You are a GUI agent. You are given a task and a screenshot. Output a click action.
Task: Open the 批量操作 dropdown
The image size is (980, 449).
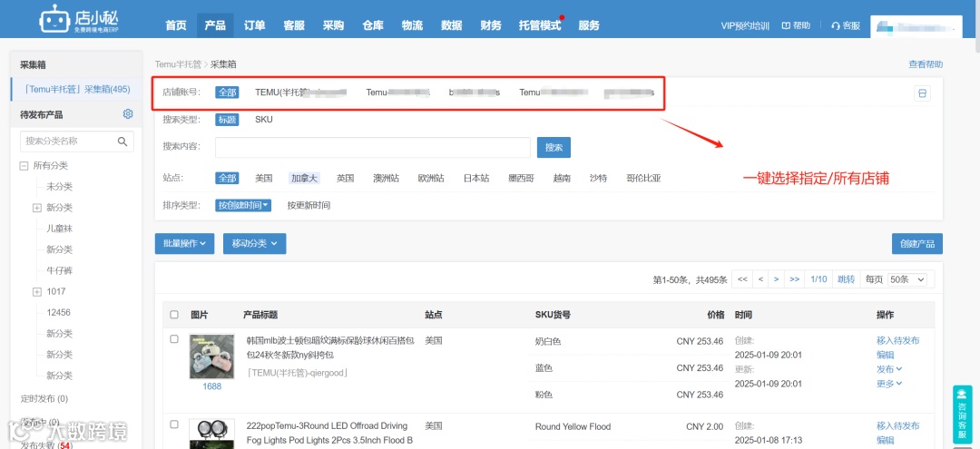(185, 243)
